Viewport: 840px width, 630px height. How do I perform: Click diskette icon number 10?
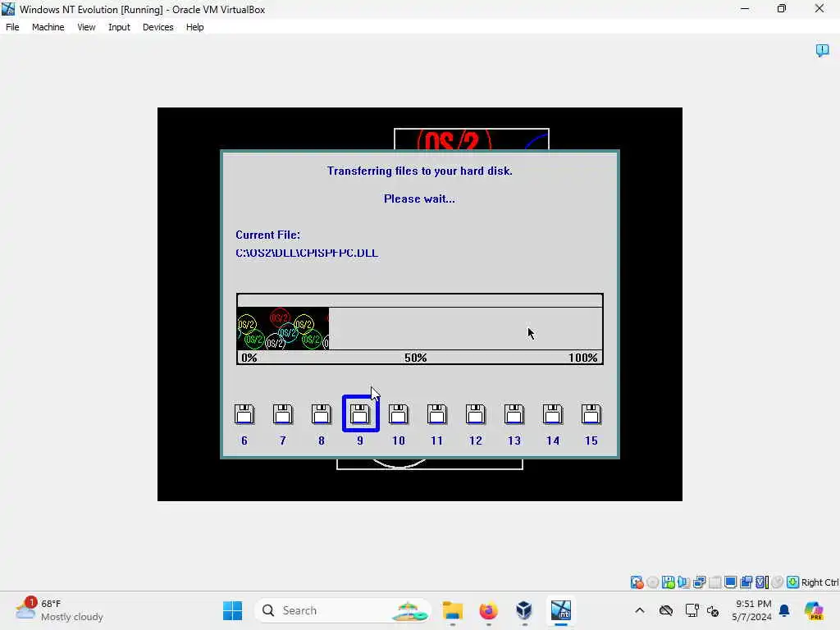click(x=399, y=414)
